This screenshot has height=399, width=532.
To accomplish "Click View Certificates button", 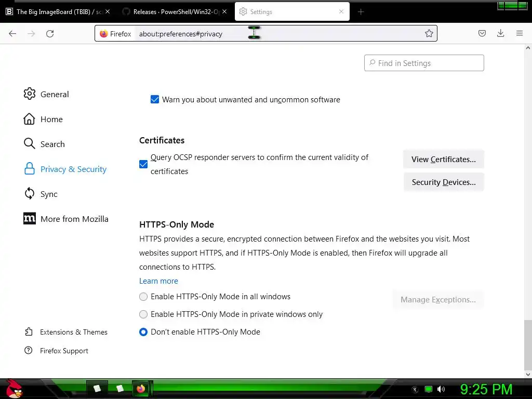I will click(x=444, y=159).
